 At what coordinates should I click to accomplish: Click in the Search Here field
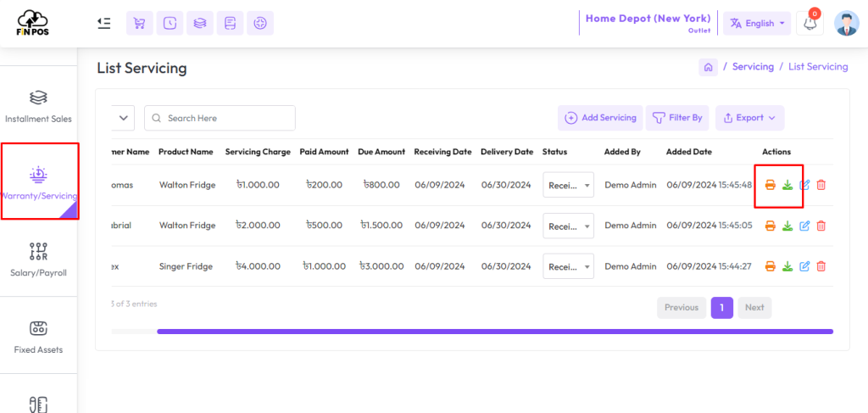pos(220,118)
